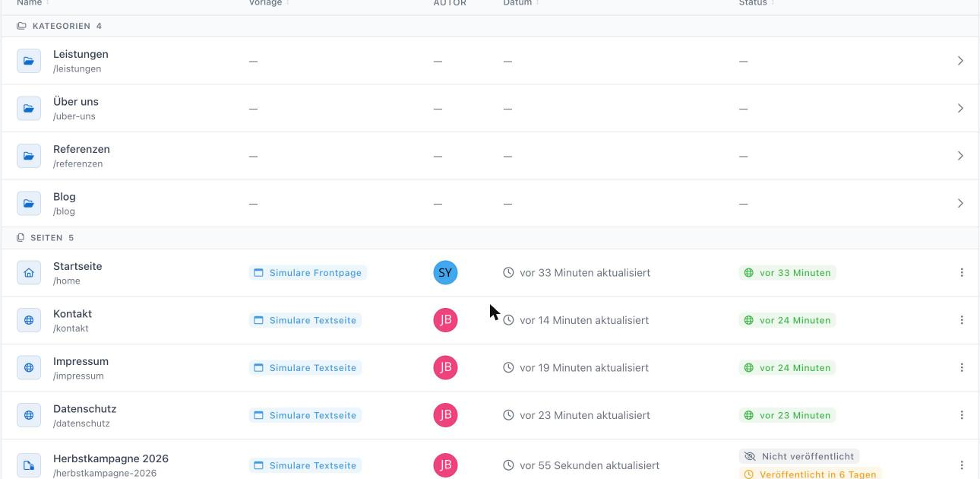
Task: Click the clock icon in Datenschutz row
Action: tap(508, 415)
